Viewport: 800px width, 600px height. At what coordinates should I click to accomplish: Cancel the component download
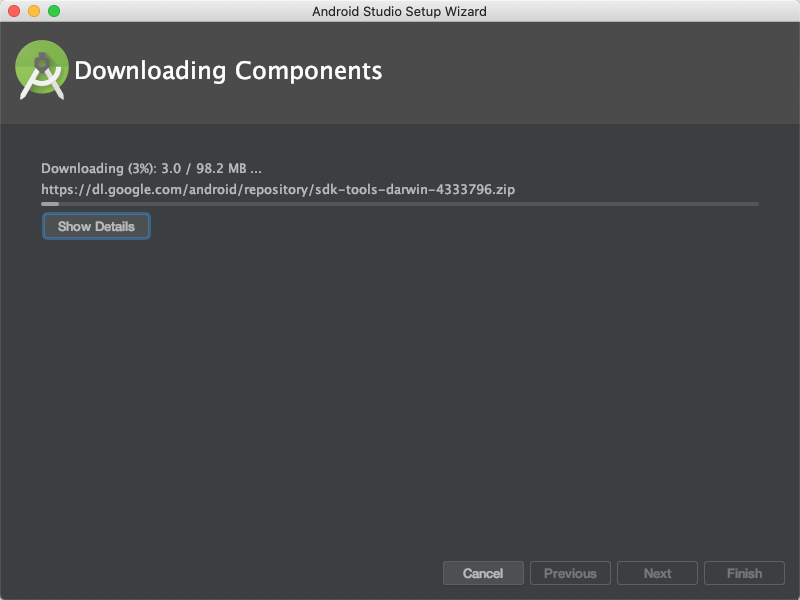click(483, 573)
